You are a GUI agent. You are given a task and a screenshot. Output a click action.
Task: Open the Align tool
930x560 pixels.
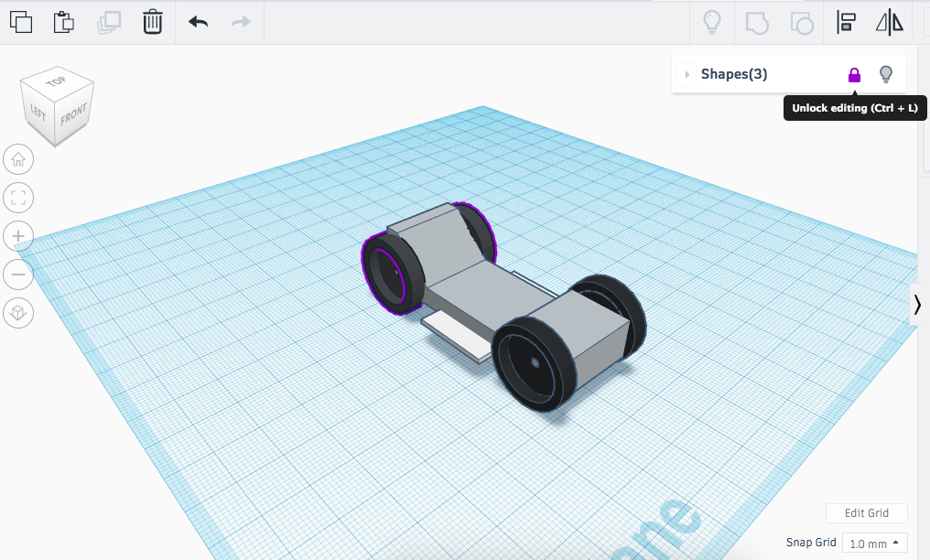(846, 23)
